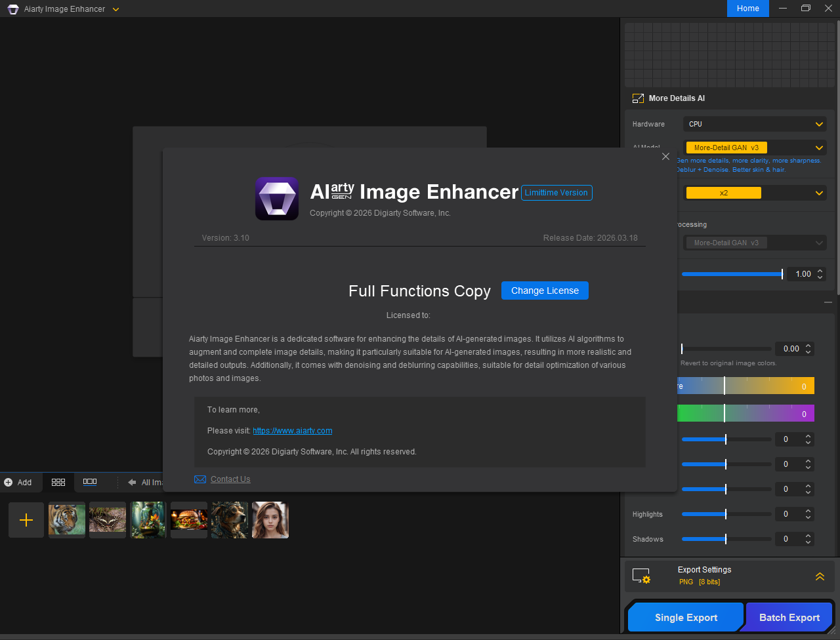
Task: Click the slider beside the 0.00 value
Action: 726,349
